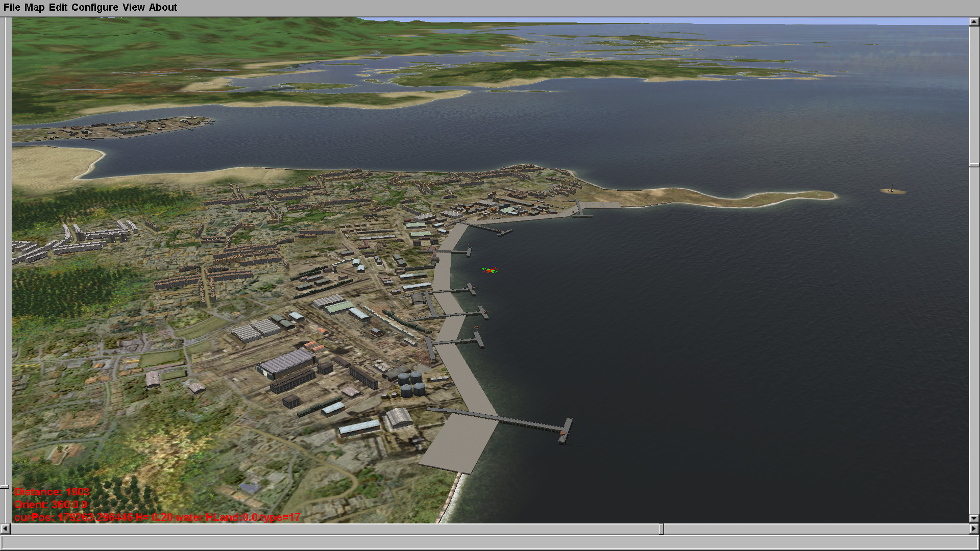
Task: Click the empty status bar field at bottom
Action: point(489,542)
